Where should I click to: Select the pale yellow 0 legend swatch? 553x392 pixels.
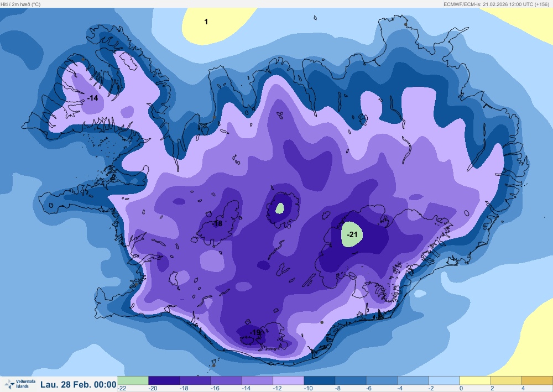pyautogui.click(x=474, y=380)
